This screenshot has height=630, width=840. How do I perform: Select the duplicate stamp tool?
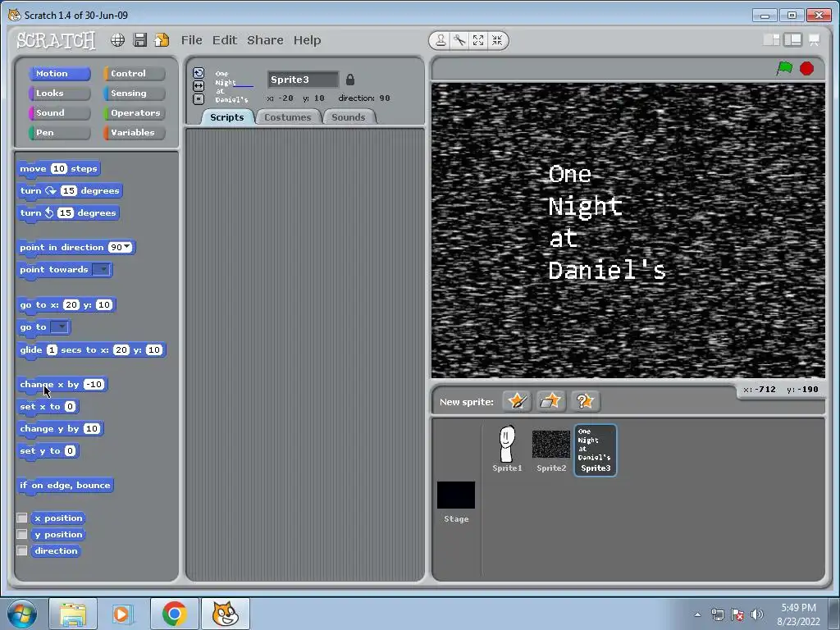(441, 40)
